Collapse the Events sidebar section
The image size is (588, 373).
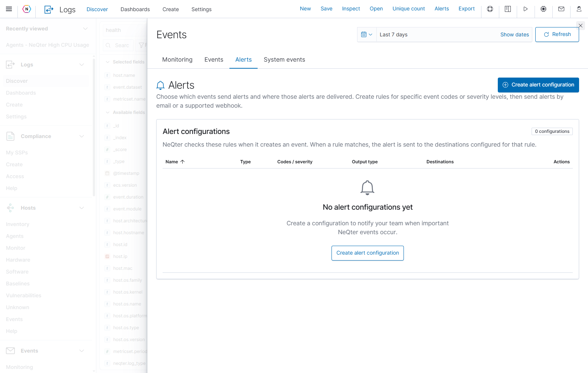pos(82,351)
